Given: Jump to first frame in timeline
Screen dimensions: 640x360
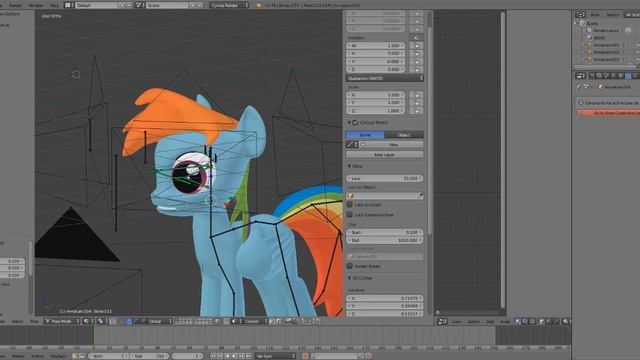Looking at the screenshot, I should point(213,356).
